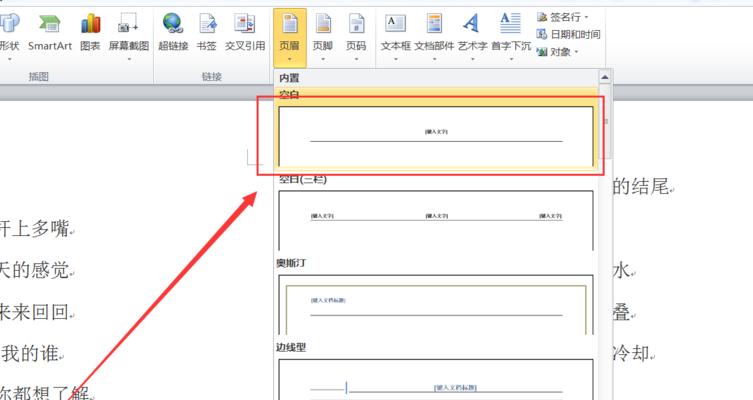Click document text 冷却
The height and width of the screenshot is (400, 753).
631,354
